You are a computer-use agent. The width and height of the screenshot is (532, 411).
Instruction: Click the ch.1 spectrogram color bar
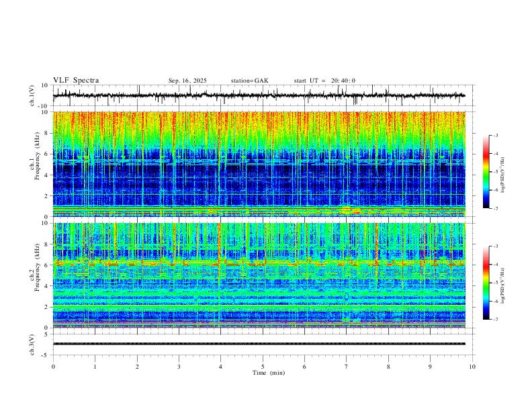(x=486, y=172)
